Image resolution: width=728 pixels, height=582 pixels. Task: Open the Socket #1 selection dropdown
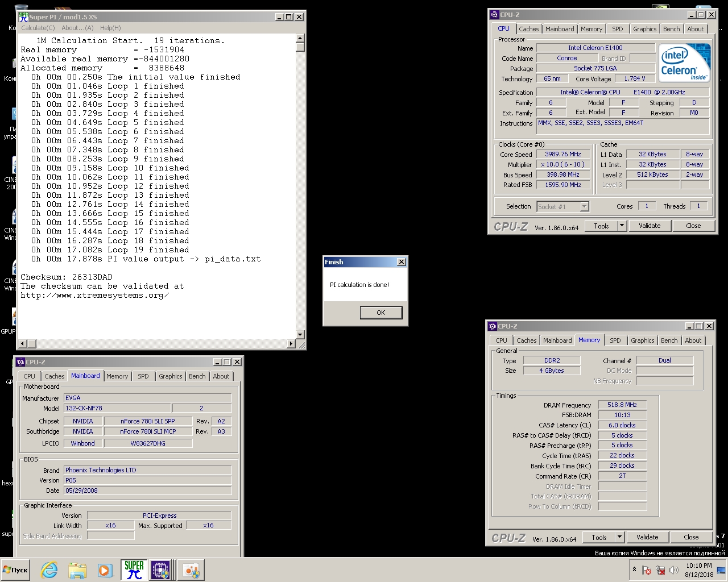(x=563, y=207)
